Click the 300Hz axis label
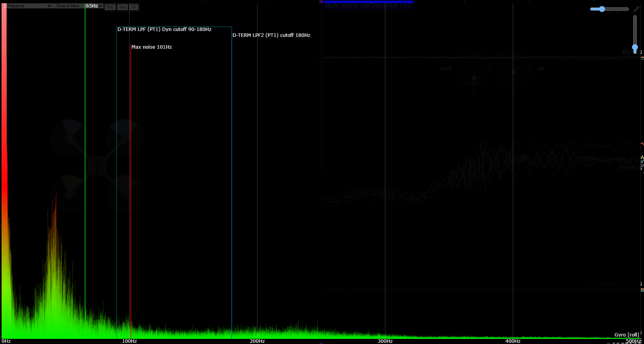Image resolution: width=644 pixels, height=344 pixels. pos(385,341)
